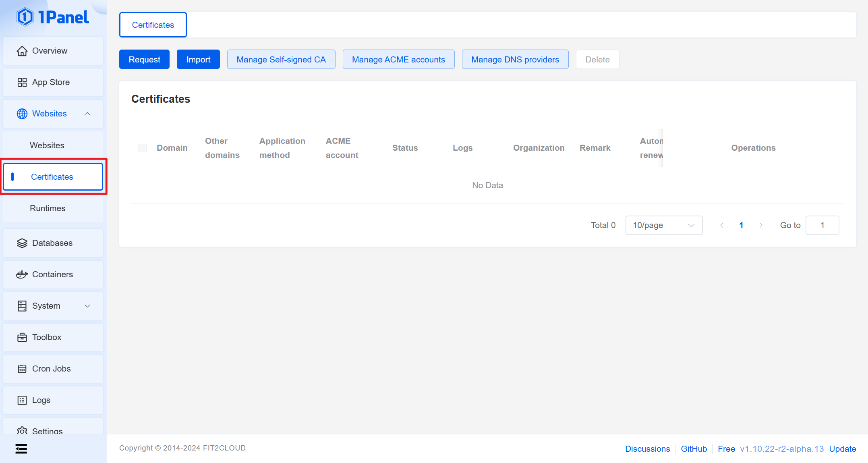Open the Runtimes submenu item
868x463 pixels.
pos(48,208)
